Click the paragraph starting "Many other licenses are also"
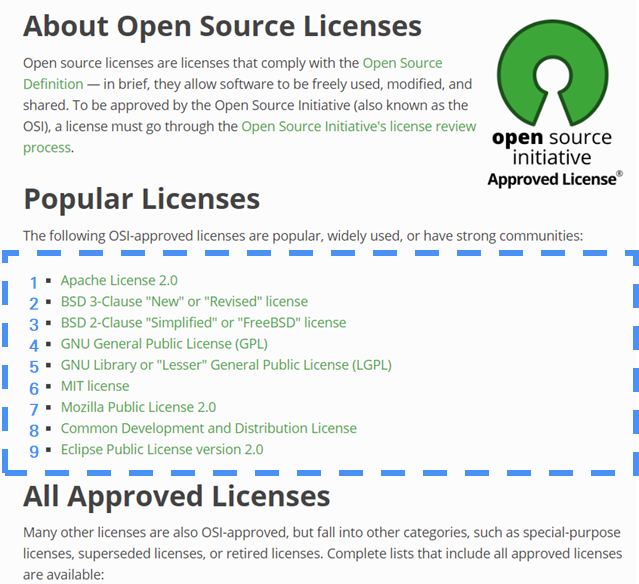Image resolution: width=639 pixels, height=584 pixels. tap(322, 553)
